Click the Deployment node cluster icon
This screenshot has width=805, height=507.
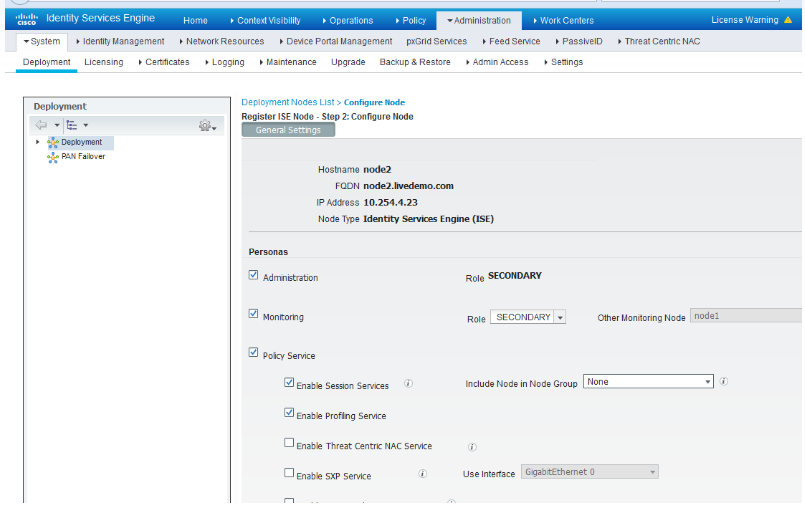point(53,143)
